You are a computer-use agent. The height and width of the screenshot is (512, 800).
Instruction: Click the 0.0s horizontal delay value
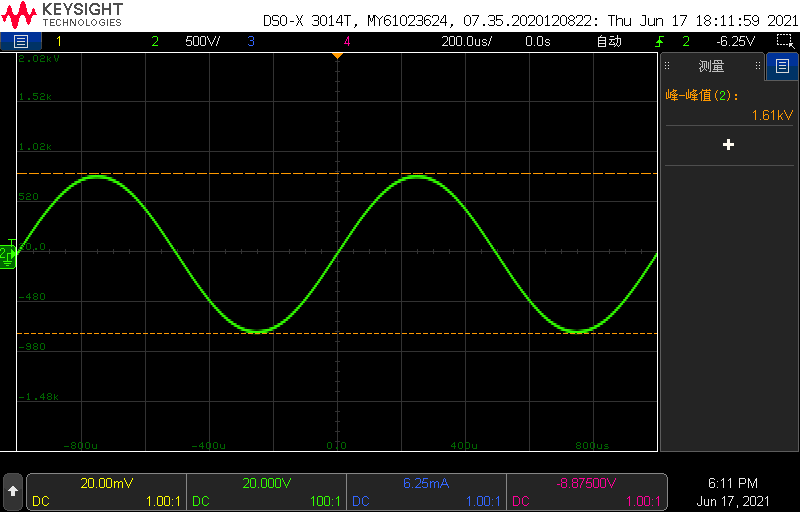click(537, 41)
